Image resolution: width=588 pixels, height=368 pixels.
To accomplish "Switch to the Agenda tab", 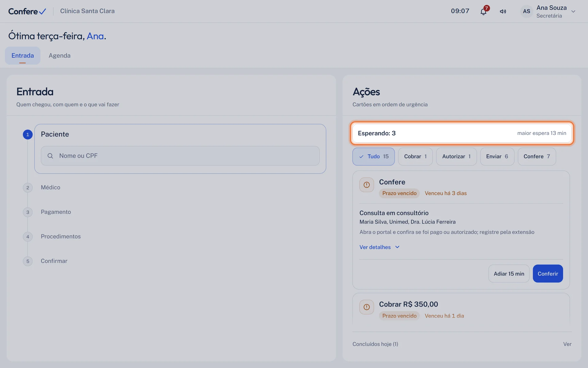I will tap(59, 56).
